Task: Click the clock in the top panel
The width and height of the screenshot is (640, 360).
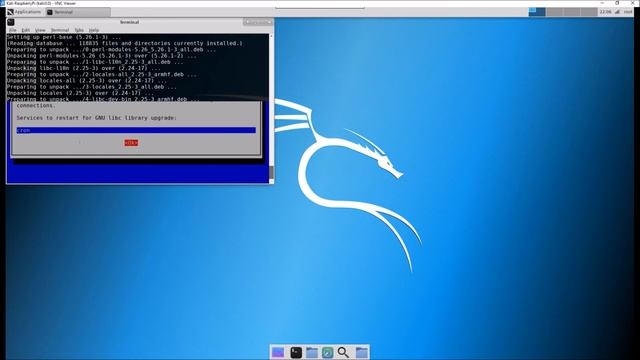Action: (x=605, y=12)
